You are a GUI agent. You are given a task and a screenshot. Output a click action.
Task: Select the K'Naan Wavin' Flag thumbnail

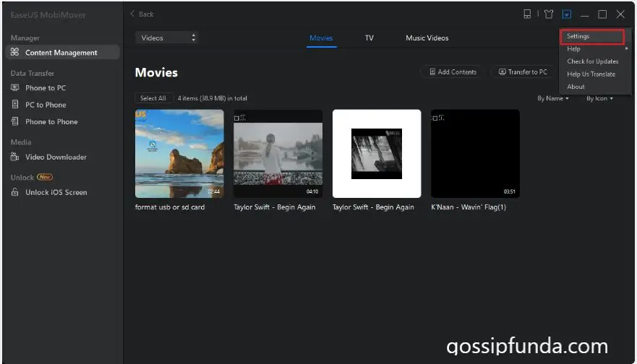[475, 153]
